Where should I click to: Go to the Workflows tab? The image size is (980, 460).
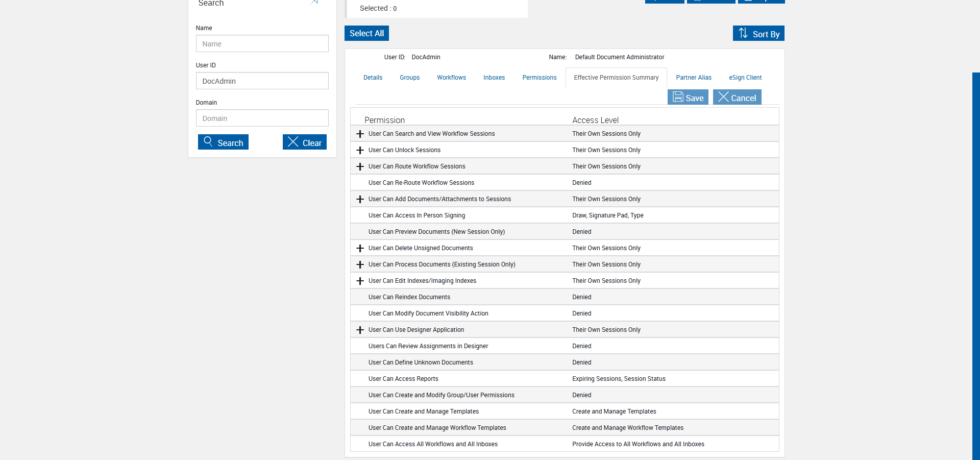(451, 78)
